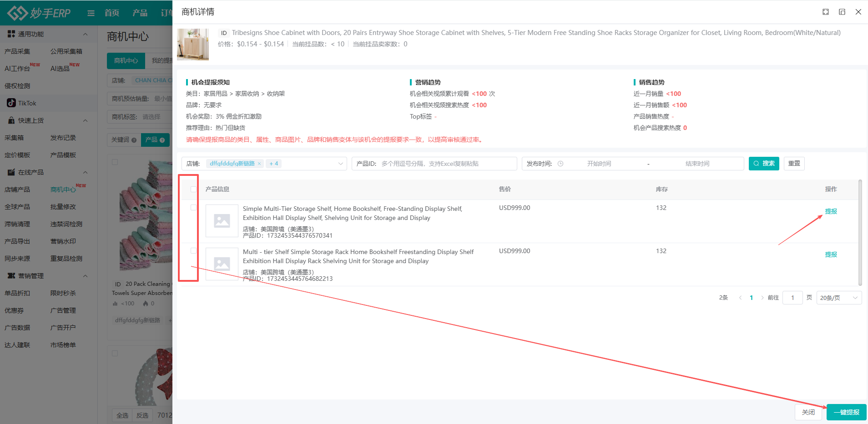Toggle the sidebar hamburger menu icon
This screenshot has height=424, width=868.
tap(91, 13)
